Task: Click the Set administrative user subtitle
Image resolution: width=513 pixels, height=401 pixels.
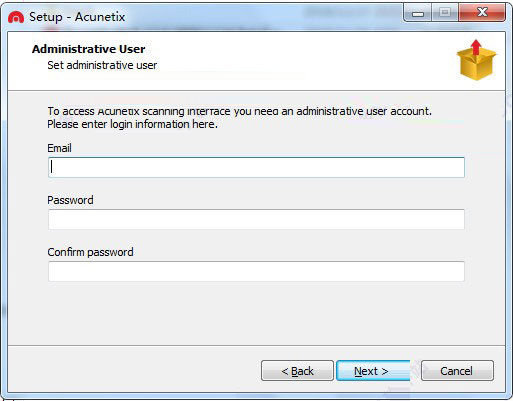Action: click(x=102, y=65)
